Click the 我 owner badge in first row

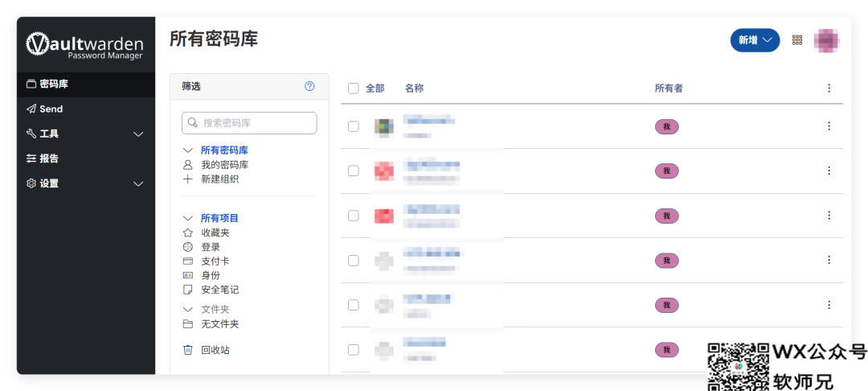(666, 127)
